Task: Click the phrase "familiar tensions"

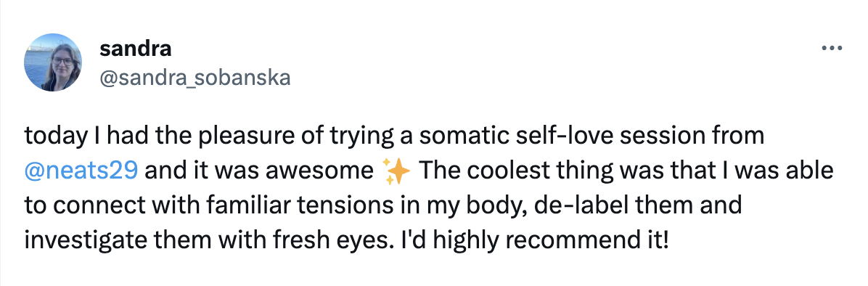Action: click(300, 205)
